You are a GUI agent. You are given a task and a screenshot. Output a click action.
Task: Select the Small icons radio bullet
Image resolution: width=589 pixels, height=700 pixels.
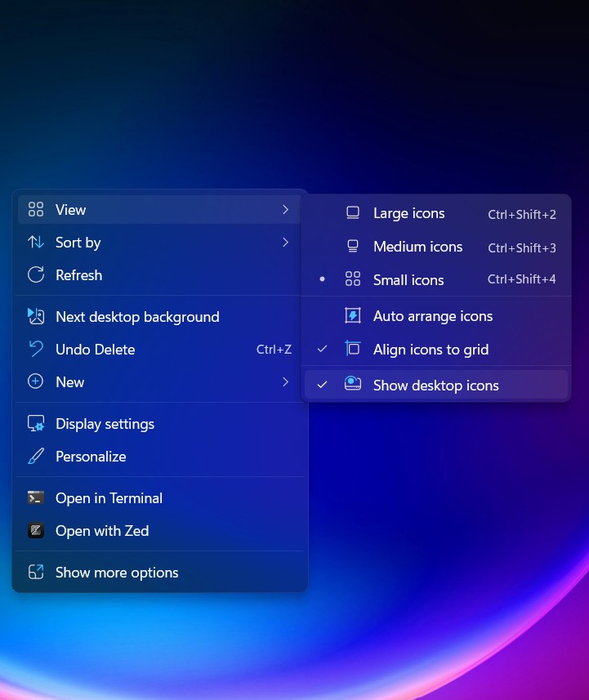click(x=323, y=279)
